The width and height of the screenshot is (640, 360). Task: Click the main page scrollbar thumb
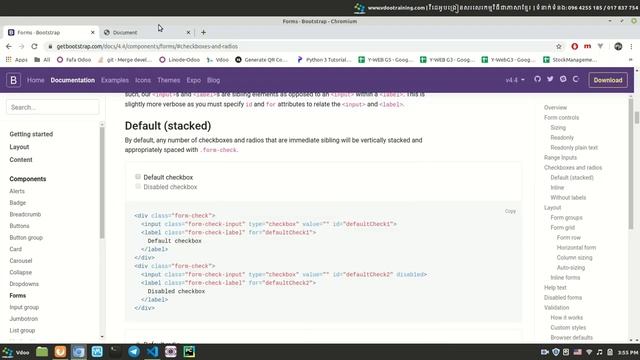tap(637, 118)
